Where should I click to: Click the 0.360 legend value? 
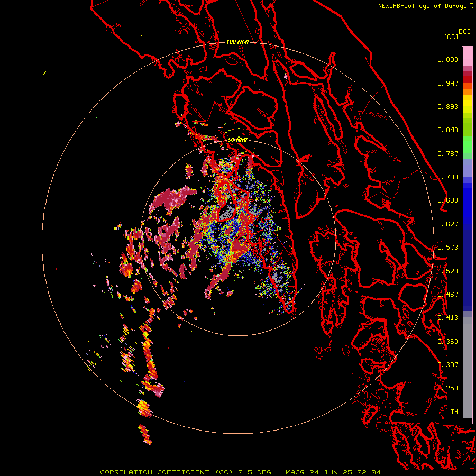coord(448,341)
